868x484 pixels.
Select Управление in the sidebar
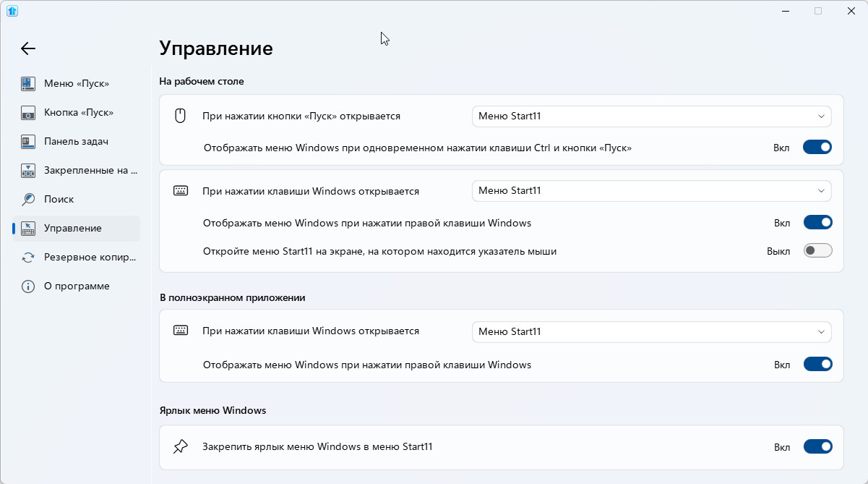(x=73, y=228)
